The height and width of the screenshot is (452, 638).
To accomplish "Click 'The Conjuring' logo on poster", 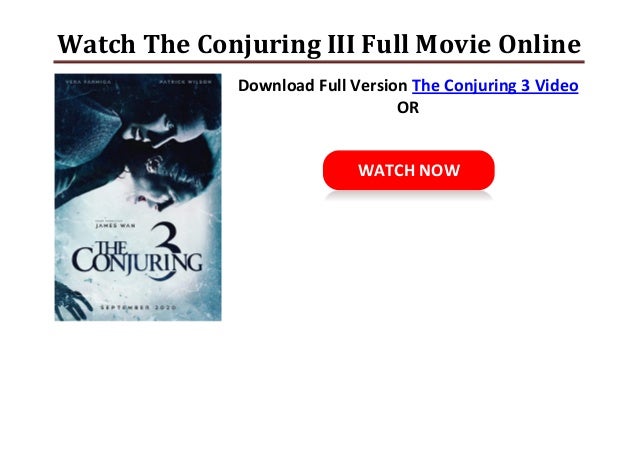I will coord(137,258).
